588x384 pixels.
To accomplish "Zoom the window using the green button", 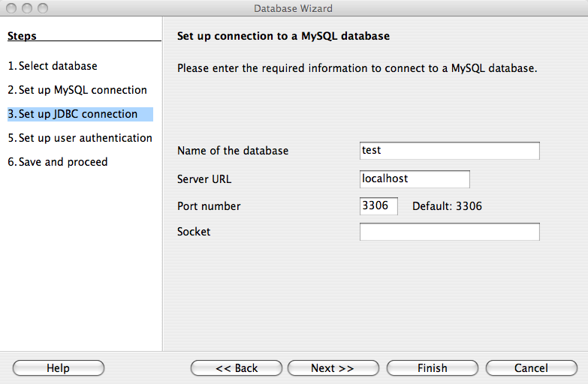I will pos(41,9).
